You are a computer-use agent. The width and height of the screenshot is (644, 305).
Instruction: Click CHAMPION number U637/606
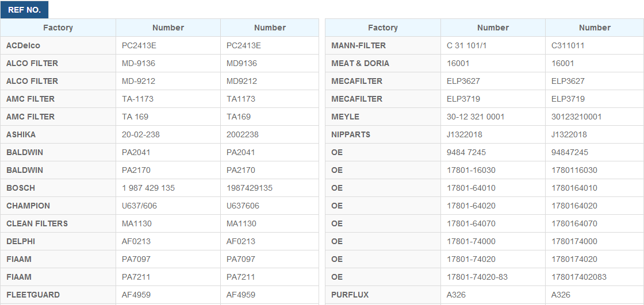tap(139, 206)
